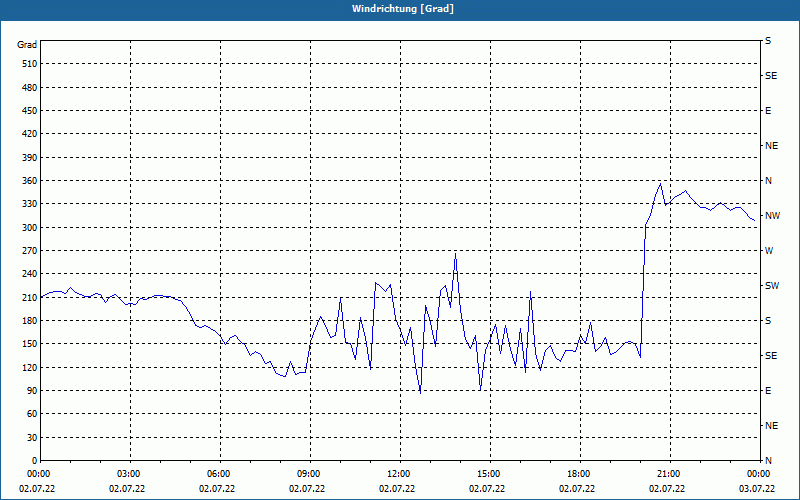Pick the 120 value on the left axis
800x500 pixels.
pyautogui.click(x=29, y=367)
